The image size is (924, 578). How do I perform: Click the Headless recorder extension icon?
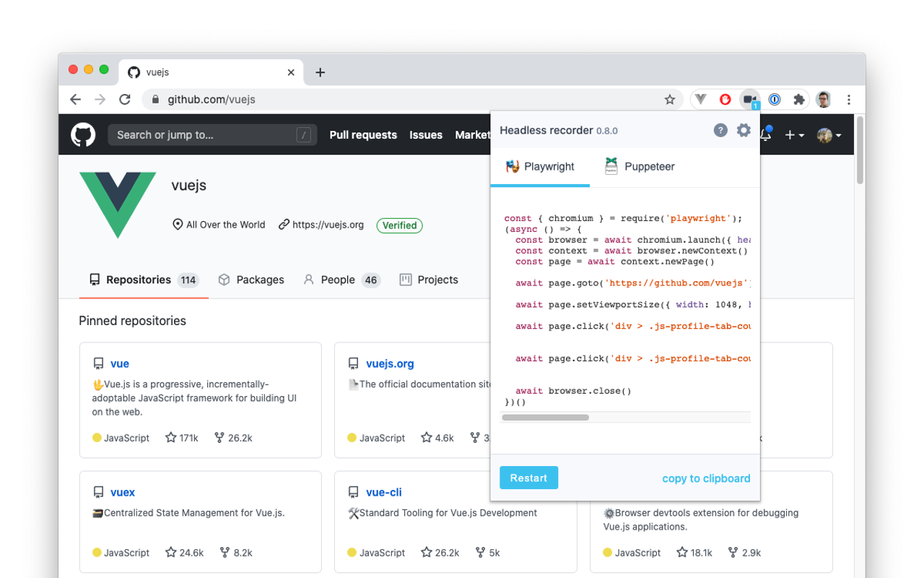click(750, 100)
